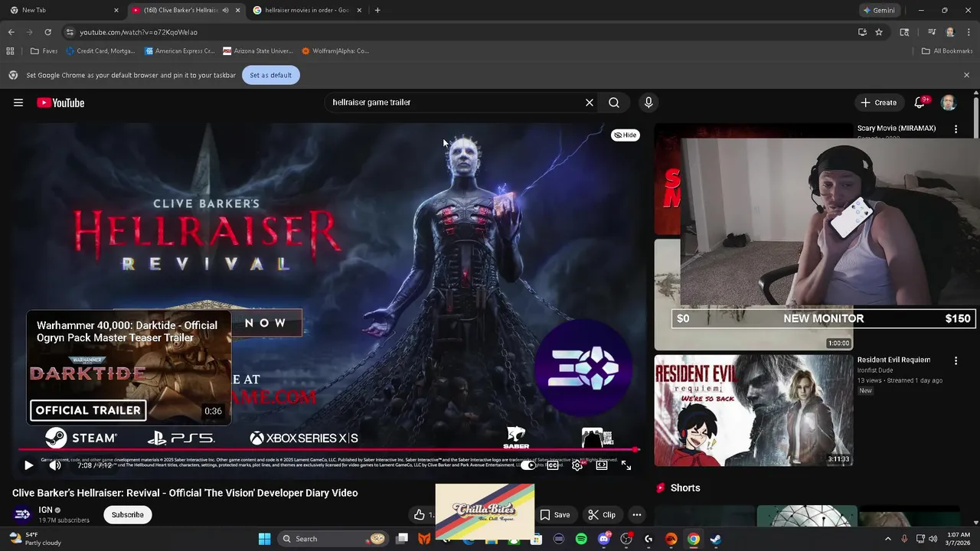The image size is (980, 551).
Task: Open options for Scary Movie recommendation
Action: coord(955,129)
